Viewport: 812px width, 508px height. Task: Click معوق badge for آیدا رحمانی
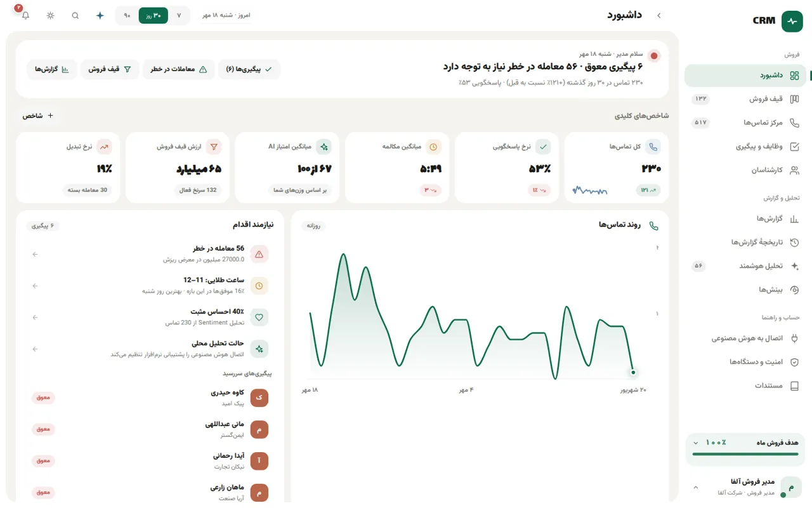[44, 460]
